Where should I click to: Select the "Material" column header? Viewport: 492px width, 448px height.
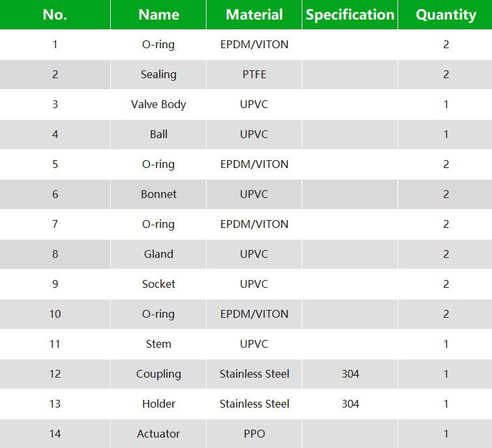(254, 15)
